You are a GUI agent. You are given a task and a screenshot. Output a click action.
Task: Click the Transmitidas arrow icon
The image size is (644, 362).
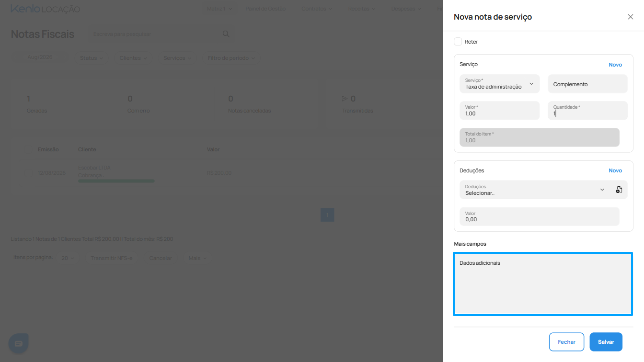point(345,99)
